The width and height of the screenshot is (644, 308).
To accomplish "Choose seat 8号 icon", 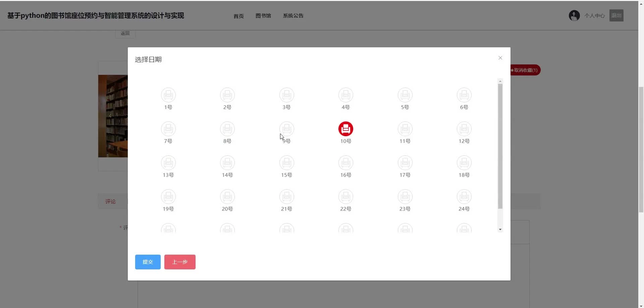I will pyautogui.click(x=227, y=129).
